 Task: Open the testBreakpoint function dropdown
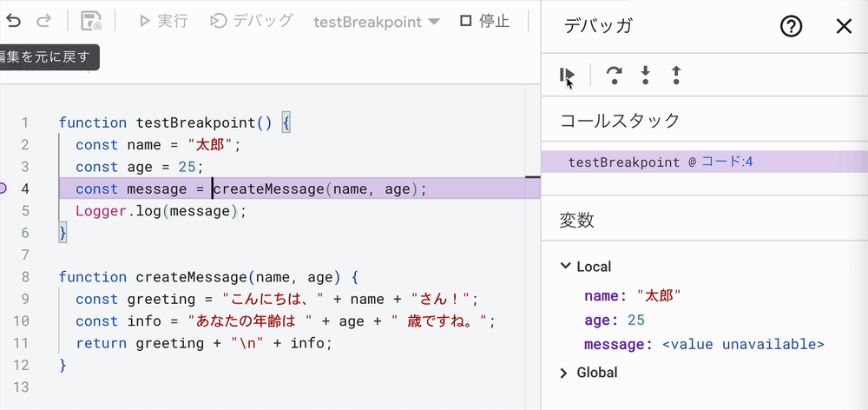click(x=377, y=23)
